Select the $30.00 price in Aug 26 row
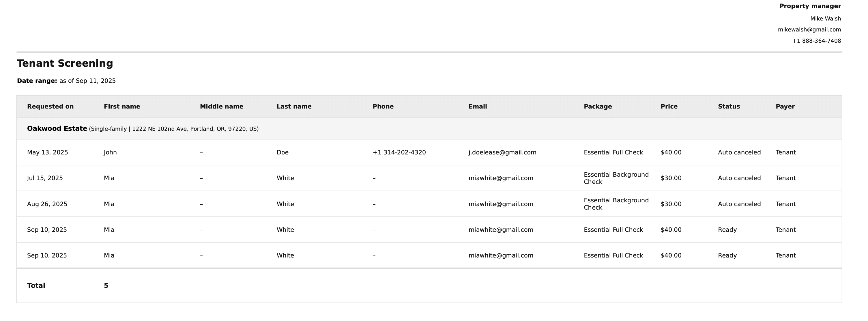This screenshot has width=868, height=321. click(x=671, y=204)
